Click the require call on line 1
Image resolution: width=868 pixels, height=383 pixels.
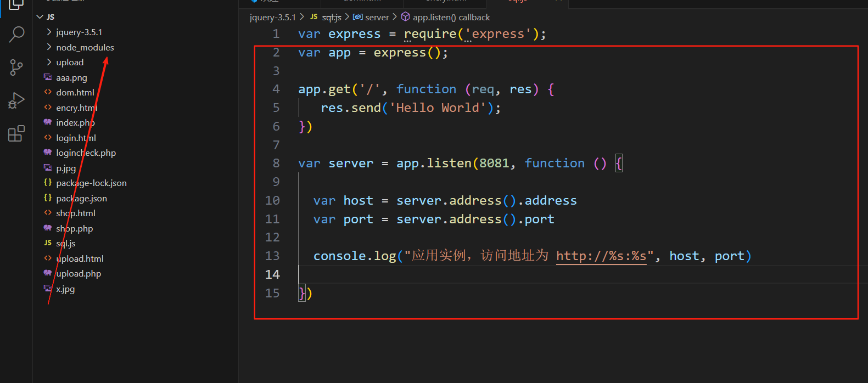pyautogui.click(x=430, y=34)
